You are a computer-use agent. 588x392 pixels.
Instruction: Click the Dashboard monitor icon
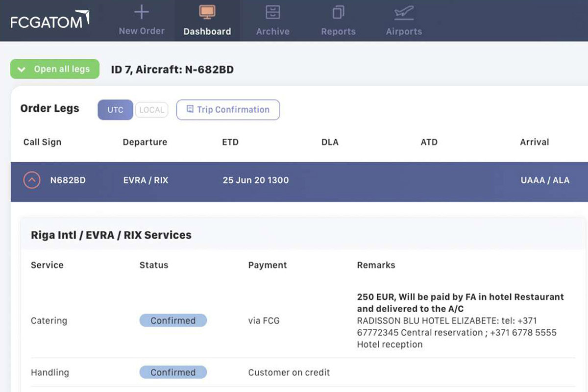pyautogui.click(x=207, y=12)
